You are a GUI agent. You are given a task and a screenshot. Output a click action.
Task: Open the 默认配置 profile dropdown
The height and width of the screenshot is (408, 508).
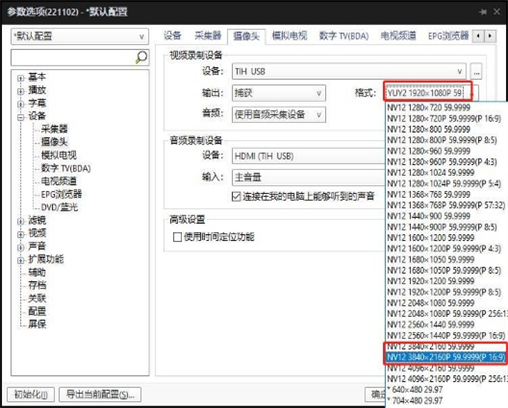(x=80, y=36)
